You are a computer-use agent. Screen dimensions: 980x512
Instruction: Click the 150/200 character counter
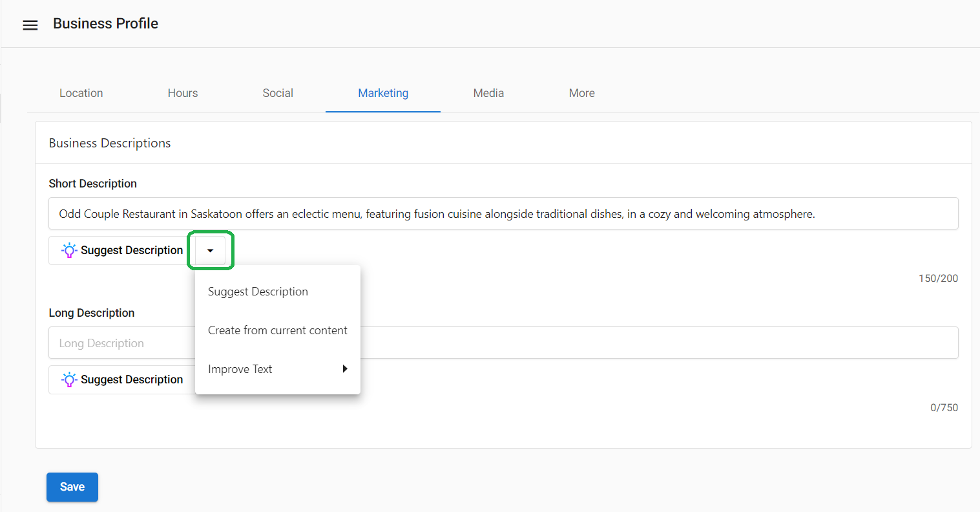click(x=938, y=278)
